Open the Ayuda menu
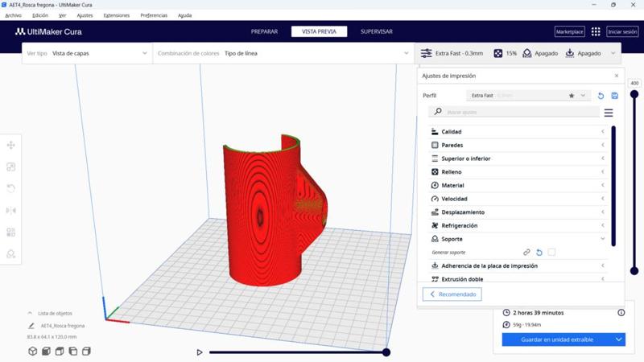 coord(185,15)
